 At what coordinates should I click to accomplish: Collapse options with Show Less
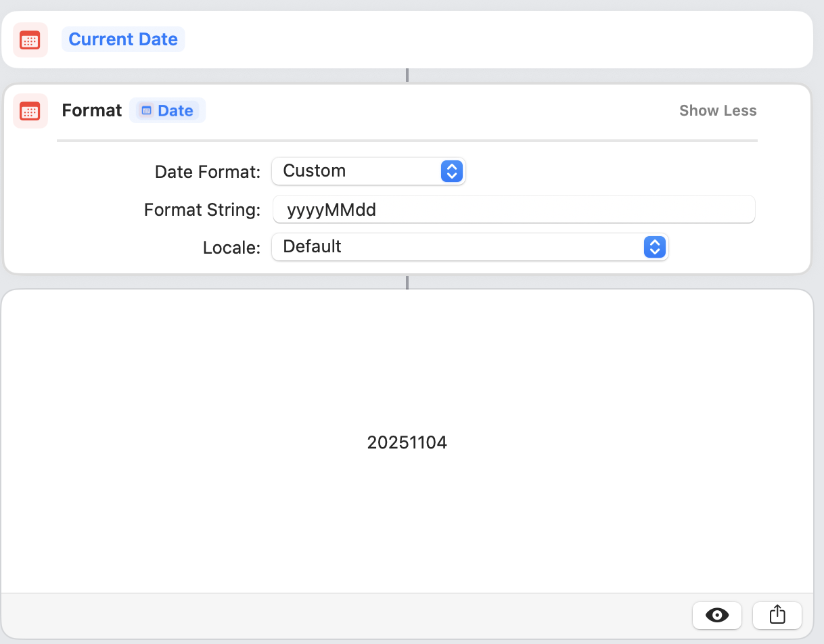(x=718, y=111)
